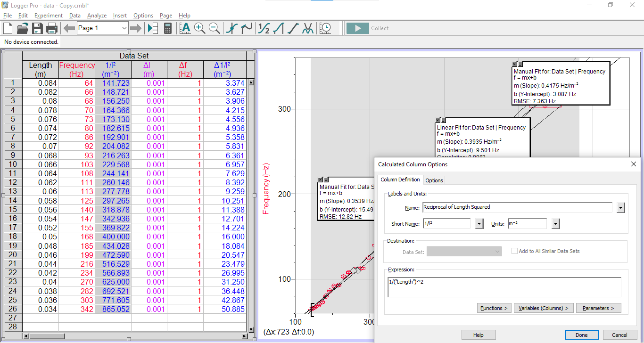Go to next page with right arrow

(x=136, y=28)
